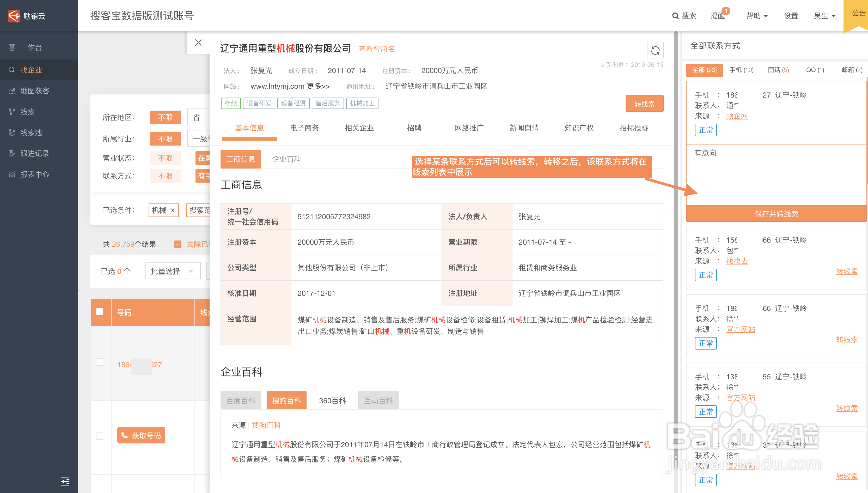Viewport: 868px width, 493px height.
Task: Click the 设备研发 tag
Action: click(259, 103)
